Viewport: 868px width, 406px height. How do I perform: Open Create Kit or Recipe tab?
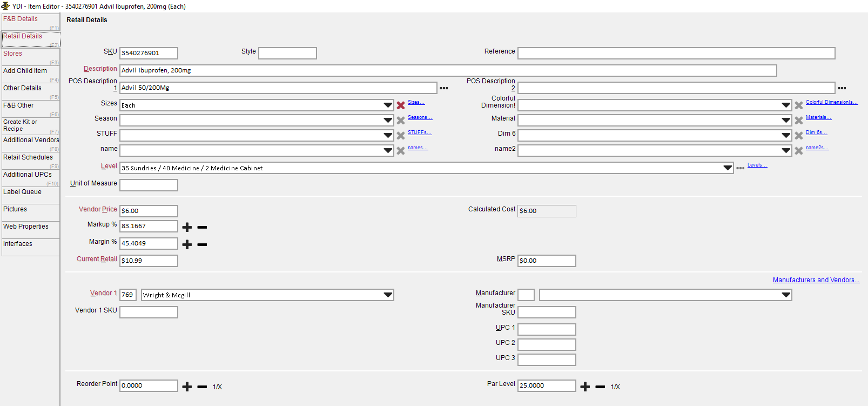[x=31, y=126]
